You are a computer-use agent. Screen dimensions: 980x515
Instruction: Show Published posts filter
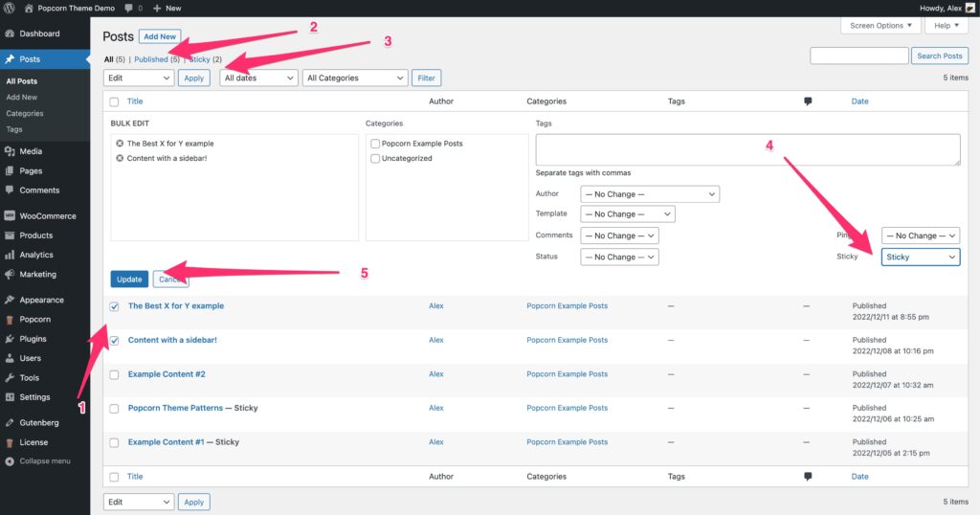coord(151,59)
